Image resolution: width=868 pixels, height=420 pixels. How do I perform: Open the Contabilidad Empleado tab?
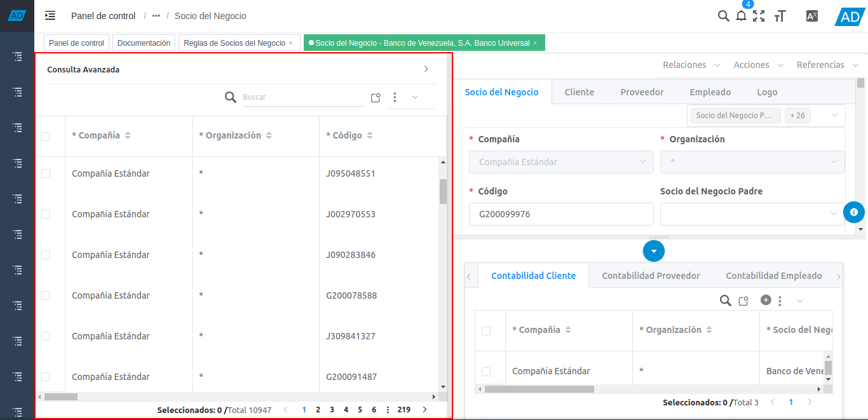774,276
